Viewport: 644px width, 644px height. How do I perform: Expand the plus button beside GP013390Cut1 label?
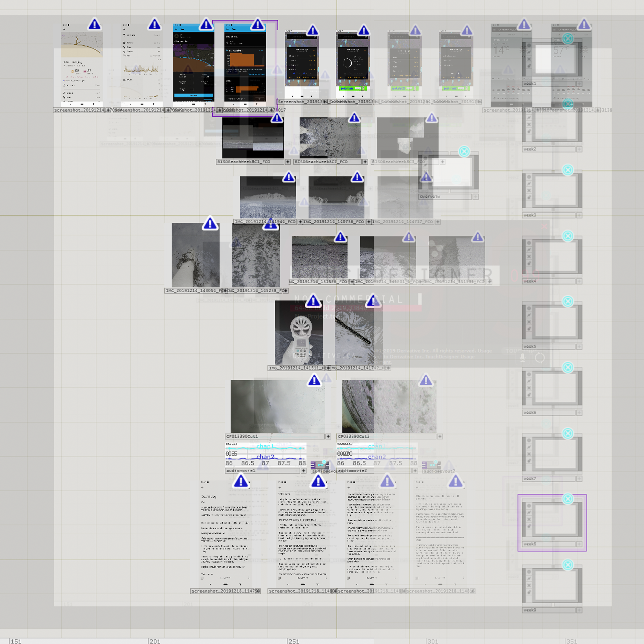coord(328,436)
